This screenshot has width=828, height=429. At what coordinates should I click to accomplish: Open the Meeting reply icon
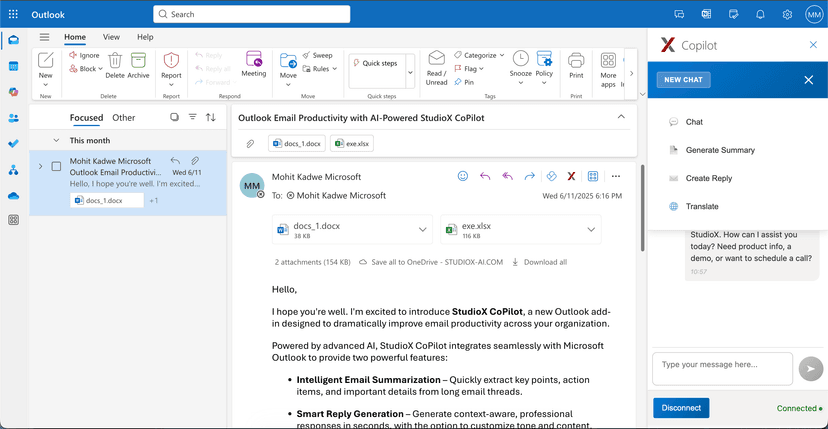coord(254,61)
